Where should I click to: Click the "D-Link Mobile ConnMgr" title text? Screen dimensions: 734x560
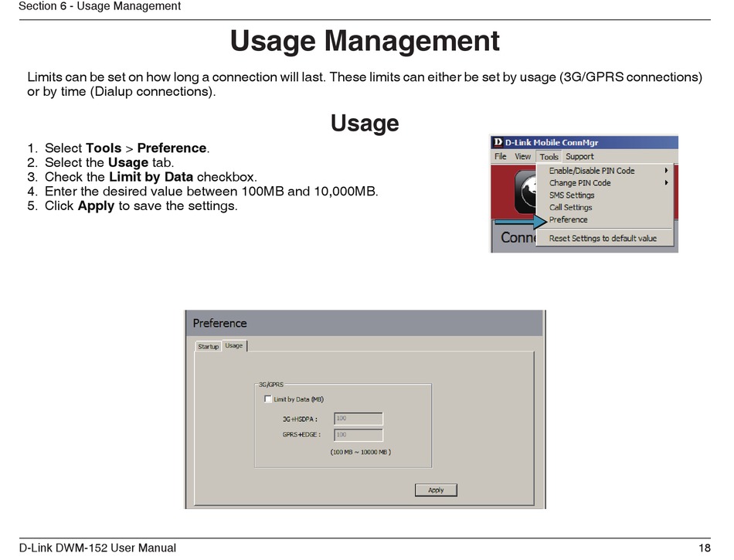coord(552,142)
